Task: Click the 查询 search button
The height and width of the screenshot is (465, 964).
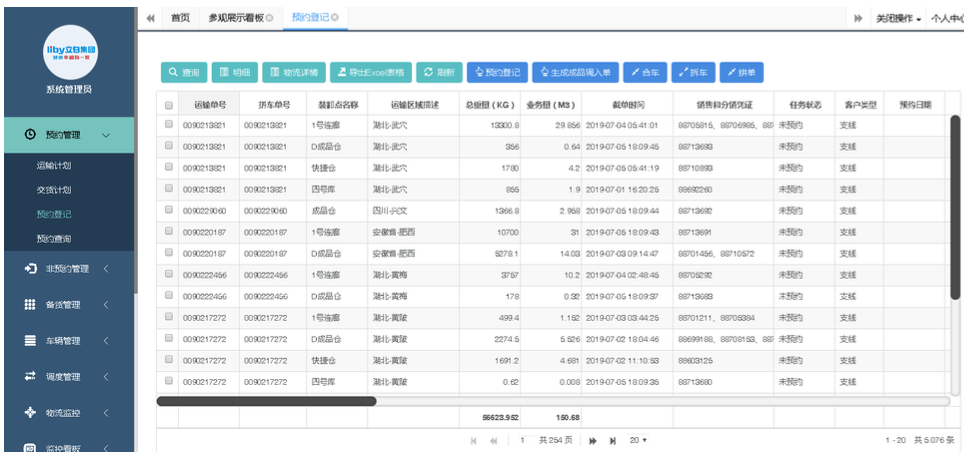Action: tap(184, 73)
